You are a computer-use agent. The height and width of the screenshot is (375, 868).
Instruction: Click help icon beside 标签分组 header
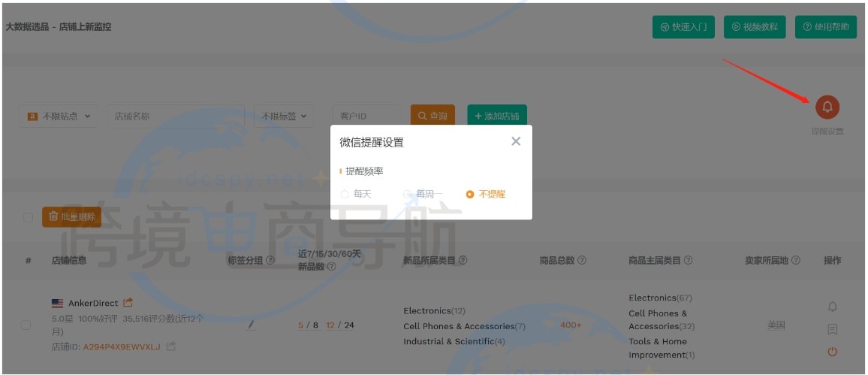pyautogui.click(x=270, y=260)
